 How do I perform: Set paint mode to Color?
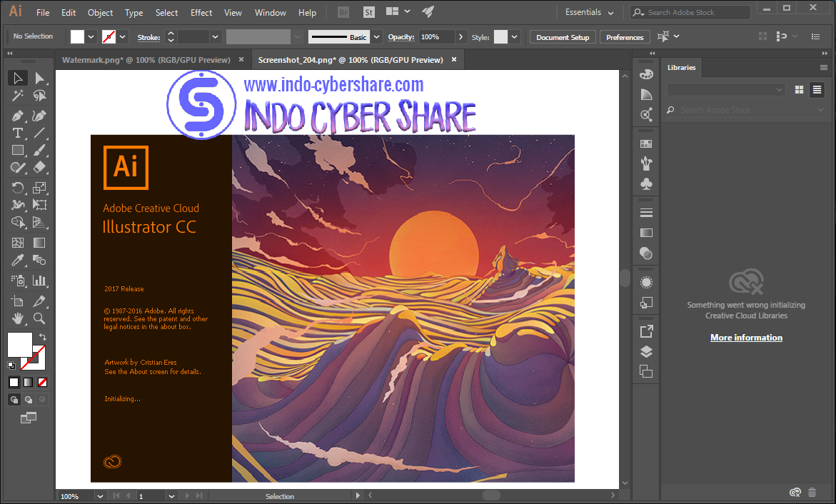click(14, 382)
